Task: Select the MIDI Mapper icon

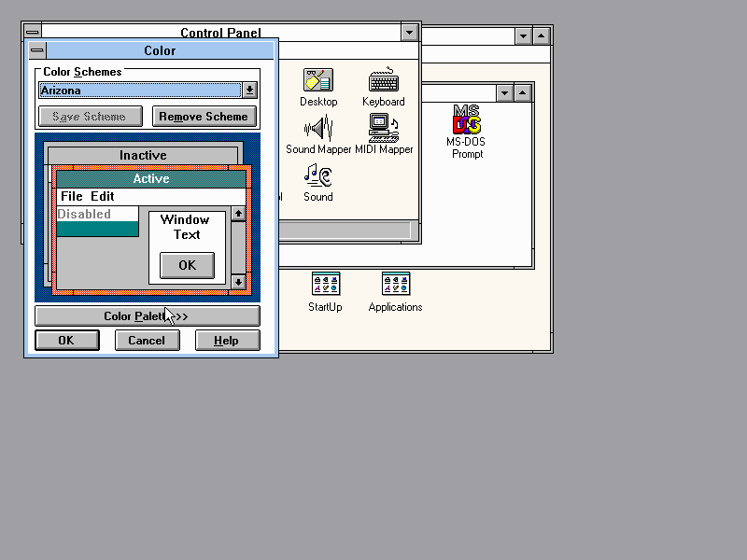Action: (383, 129)
